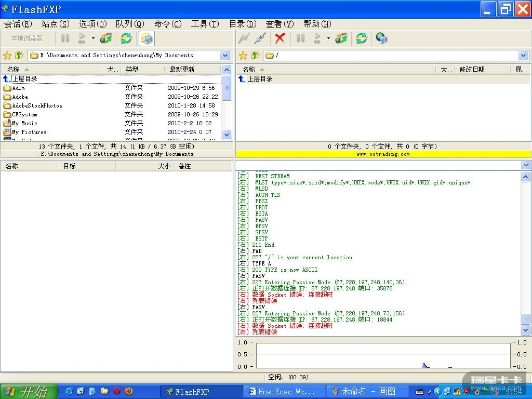Viewport: 532px width, 399px height.
Task: Open the local path dropdown
Action: click(225, 56)
